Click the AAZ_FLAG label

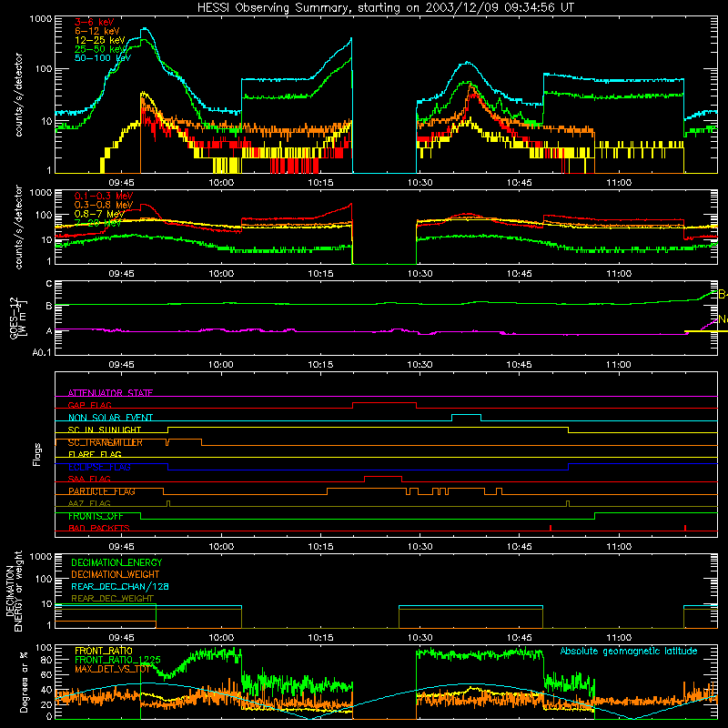click(x=89, y=503)
